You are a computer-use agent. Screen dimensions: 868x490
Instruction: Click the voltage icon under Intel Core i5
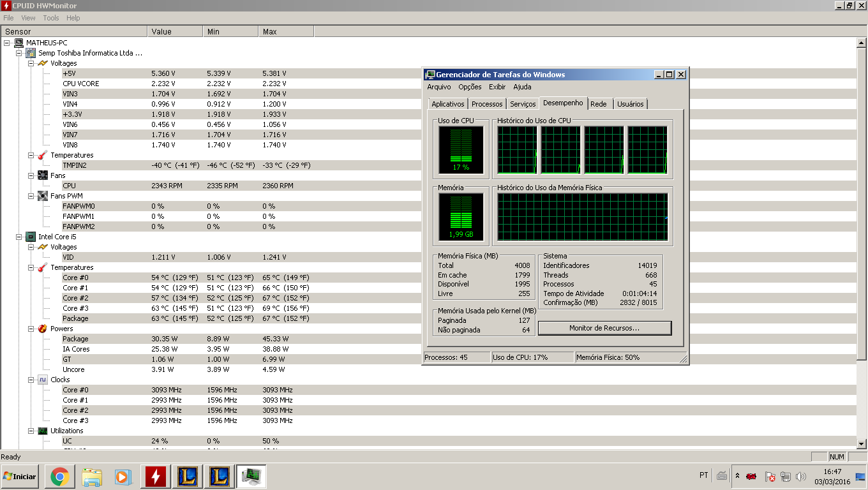click(43, 247)
